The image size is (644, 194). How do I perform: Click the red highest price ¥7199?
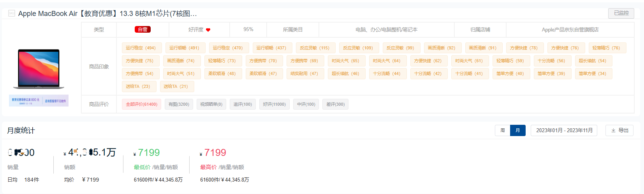tap(213, 152)
